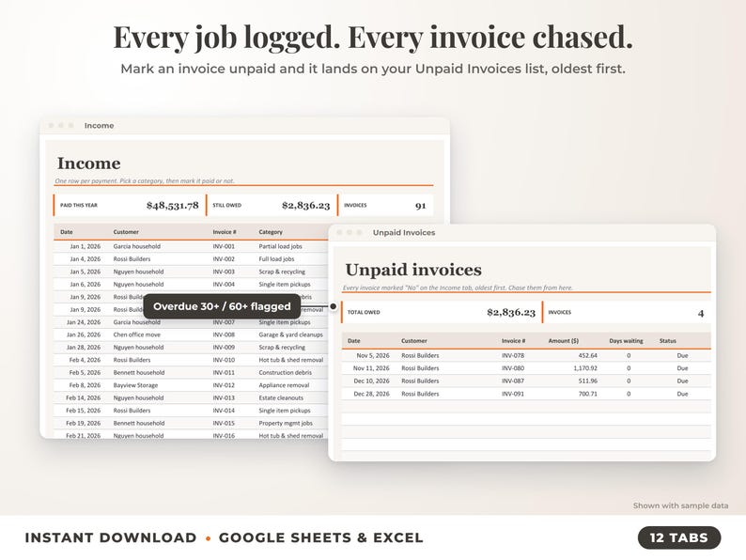Select the Income window title tab
746x560 pixels.
(99, 126)
